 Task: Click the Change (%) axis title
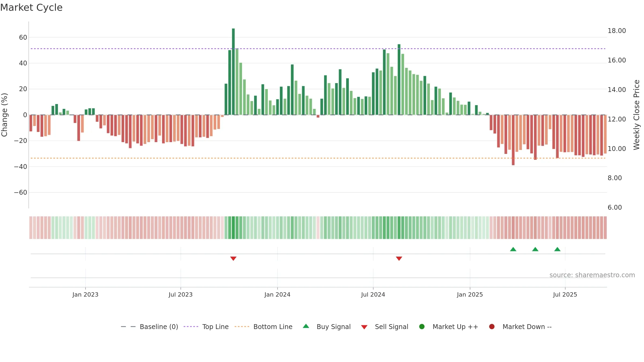(4, 115)
